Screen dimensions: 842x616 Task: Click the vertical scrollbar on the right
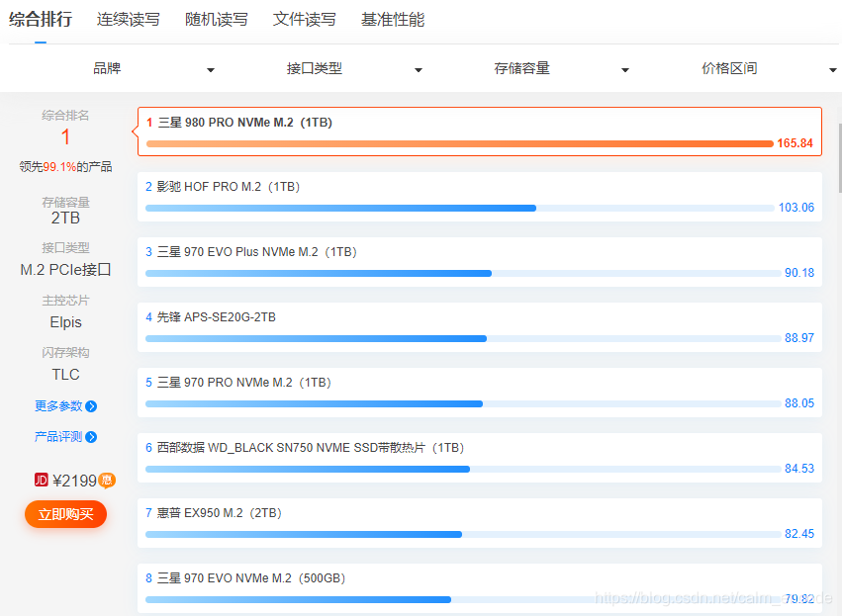click(x=839, y=158)
